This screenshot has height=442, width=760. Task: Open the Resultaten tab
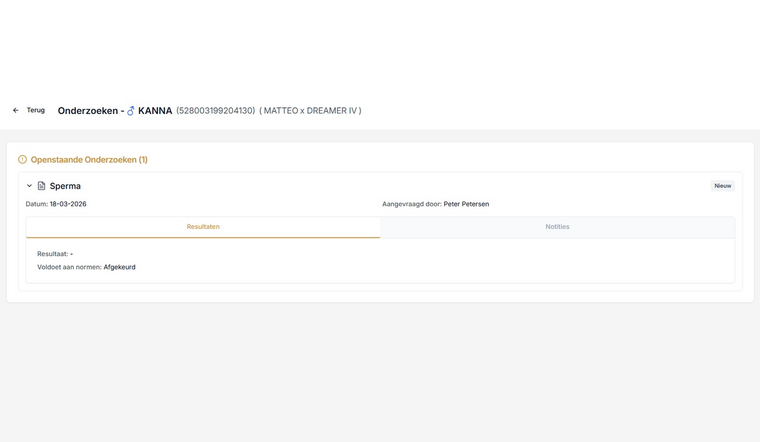coord(203,227)
